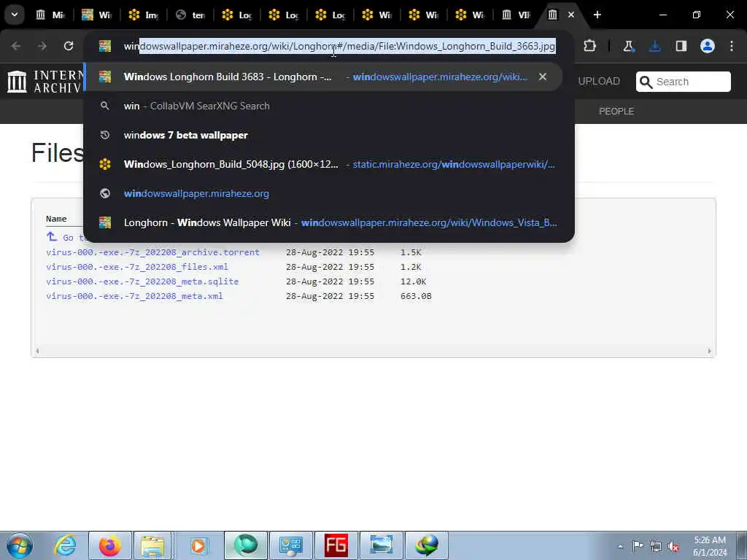Click the 663.0B size value

coord(416,296)
